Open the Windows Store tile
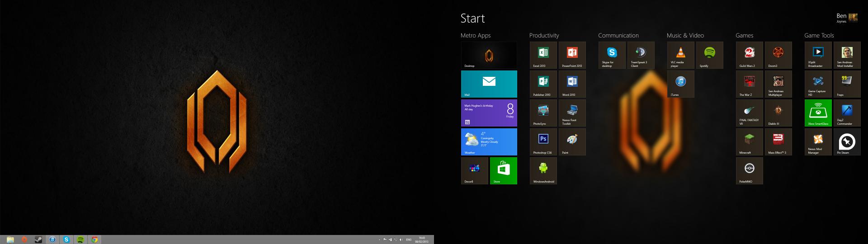868x244 pixels. click(503, 171)
